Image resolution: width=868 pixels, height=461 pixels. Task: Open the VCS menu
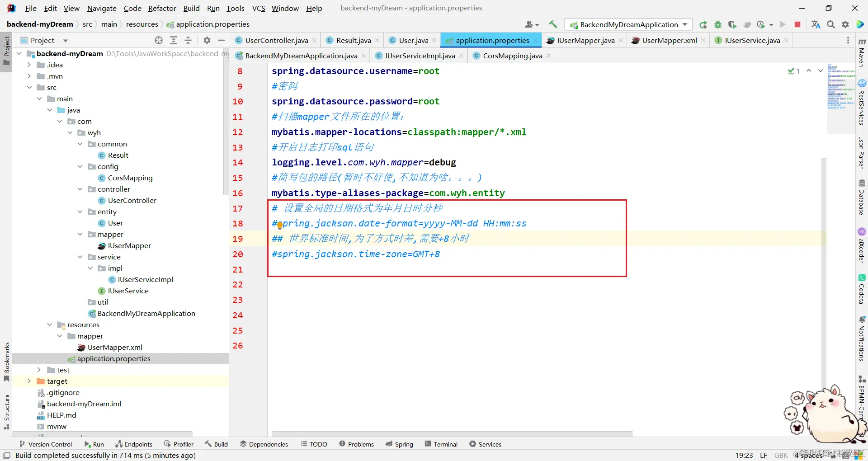point(259,8)
